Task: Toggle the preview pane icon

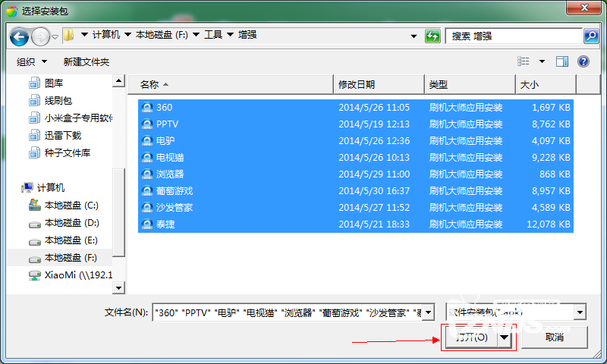Action: tap(562, 61)
